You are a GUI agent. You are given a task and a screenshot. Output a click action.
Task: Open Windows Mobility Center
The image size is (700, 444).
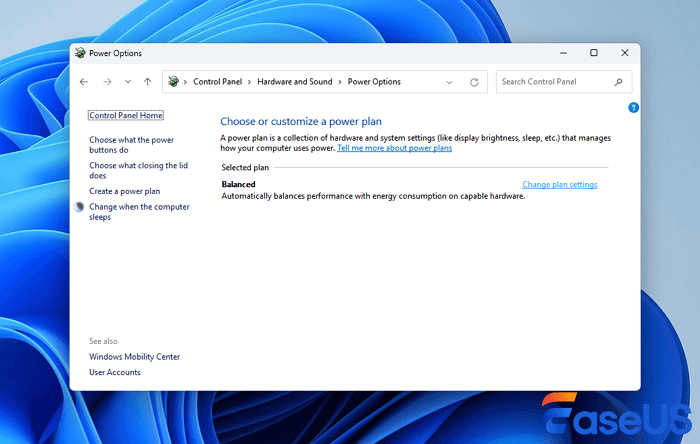[134, 357]
